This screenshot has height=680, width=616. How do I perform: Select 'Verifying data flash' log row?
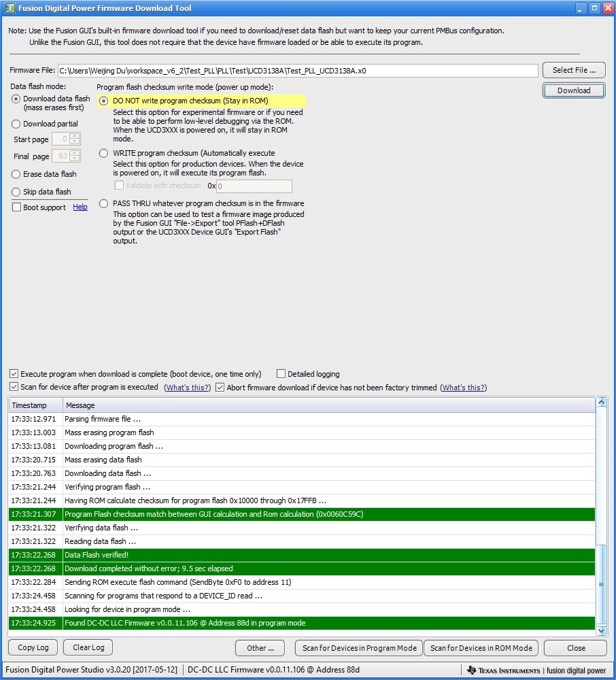(x=302, y=528)
